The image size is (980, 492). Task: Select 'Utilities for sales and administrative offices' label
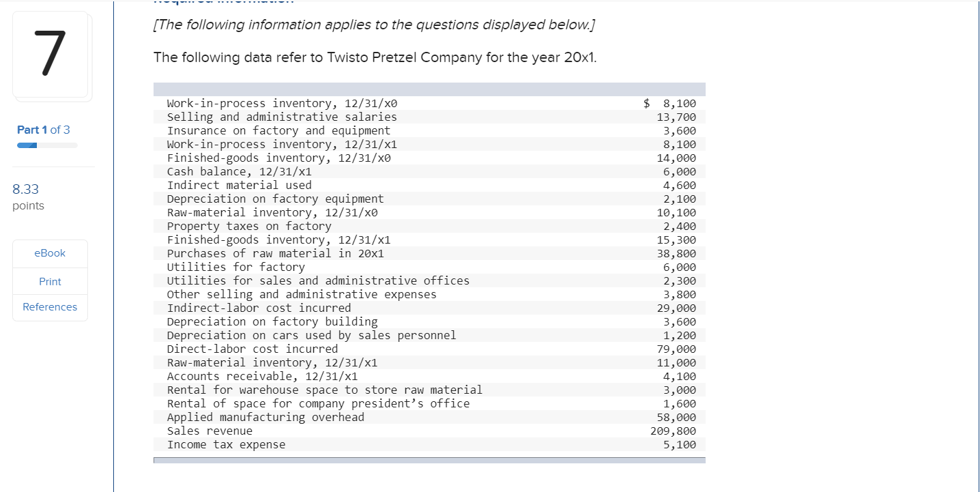(318, 280)
